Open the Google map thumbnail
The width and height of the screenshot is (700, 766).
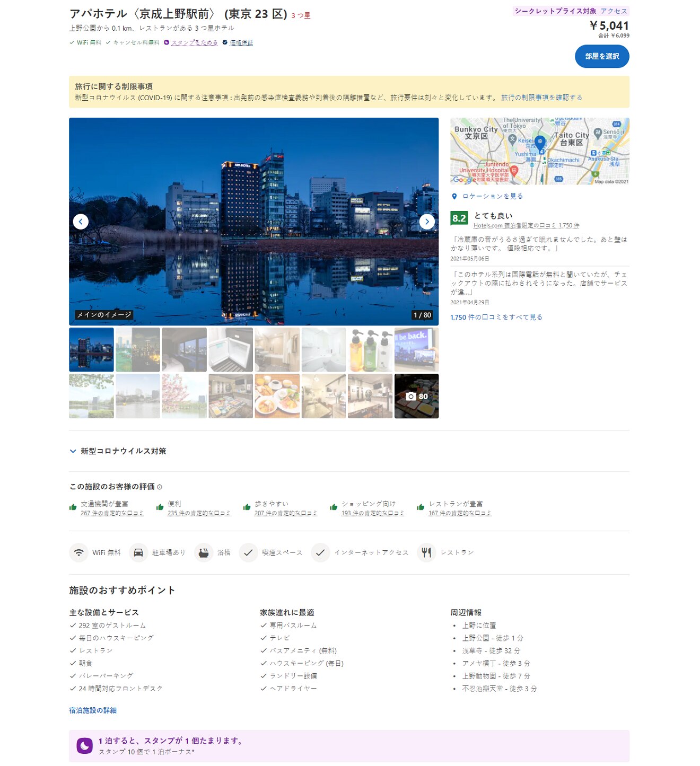click(540, 151)
